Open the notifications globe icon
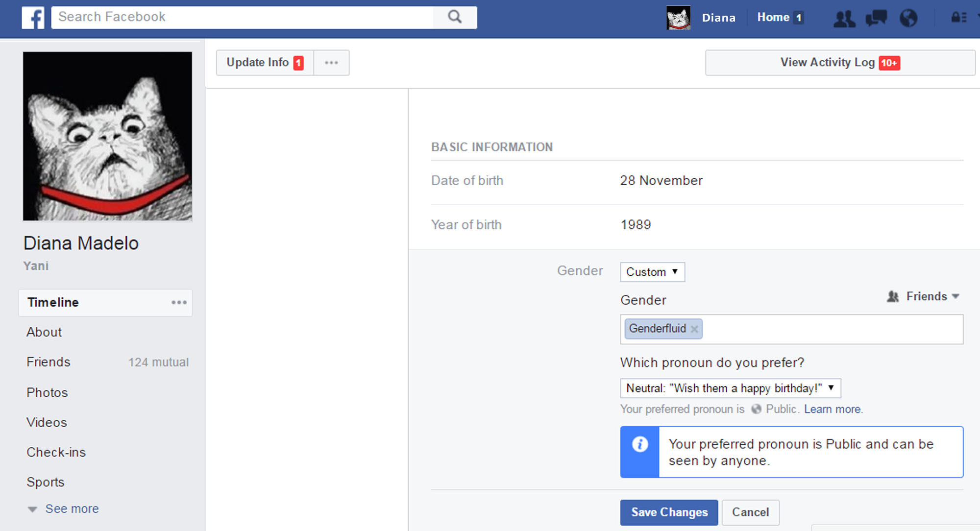This screenshot has height=531, width=980. pos(908,18)
